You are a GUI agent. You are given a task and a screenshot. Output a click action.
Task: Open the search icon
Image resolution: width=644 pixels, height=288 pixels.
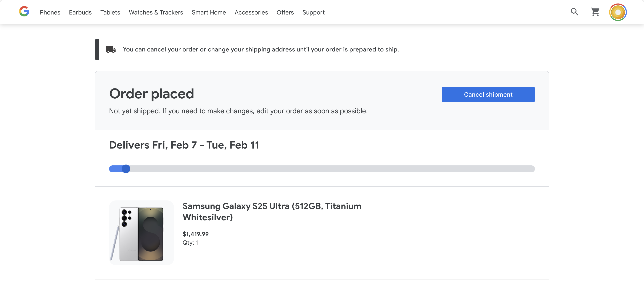click(x=574, y=12)
